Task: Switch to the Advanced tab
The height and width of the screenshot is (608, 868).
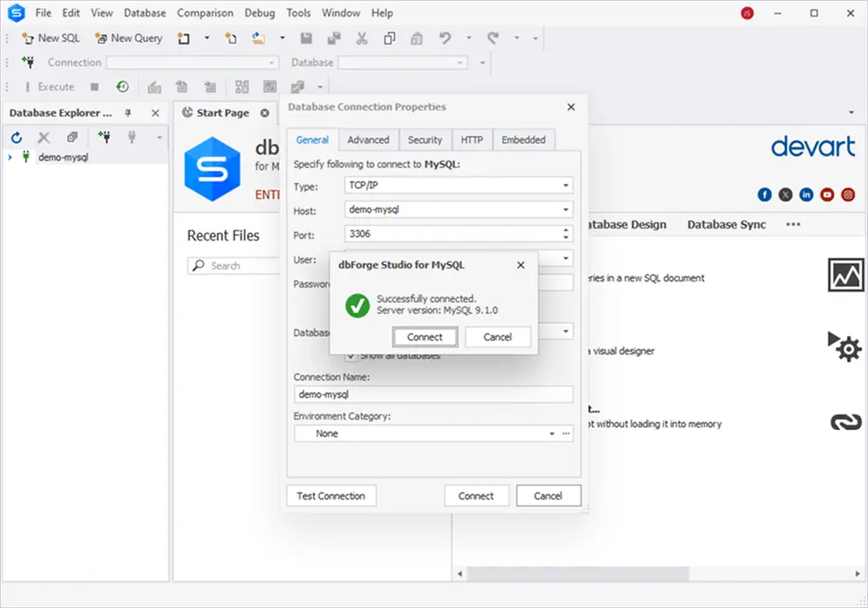Action: click(368, 140)
